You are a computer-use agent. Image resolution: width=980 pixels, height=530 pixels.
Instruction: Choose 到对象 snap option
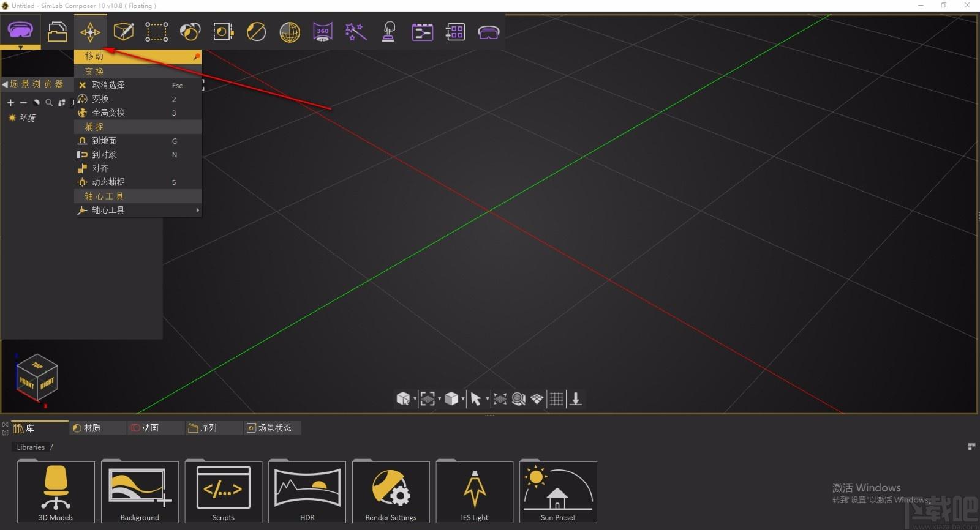pyautogui.click(x=138, y=154)
